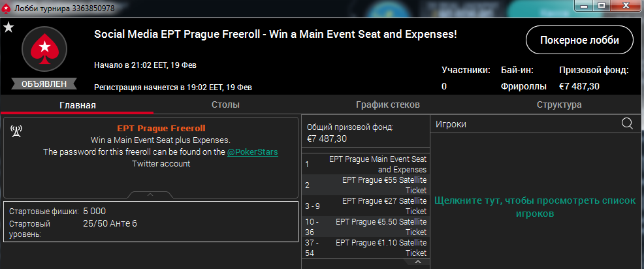The image size is (644, 269).
Task: Go to the Главная tab
Action: coord(78,105)
